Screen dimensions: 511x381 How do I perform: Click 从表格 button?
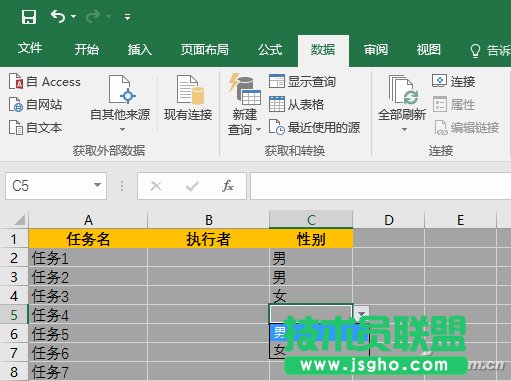pos(296,105)
